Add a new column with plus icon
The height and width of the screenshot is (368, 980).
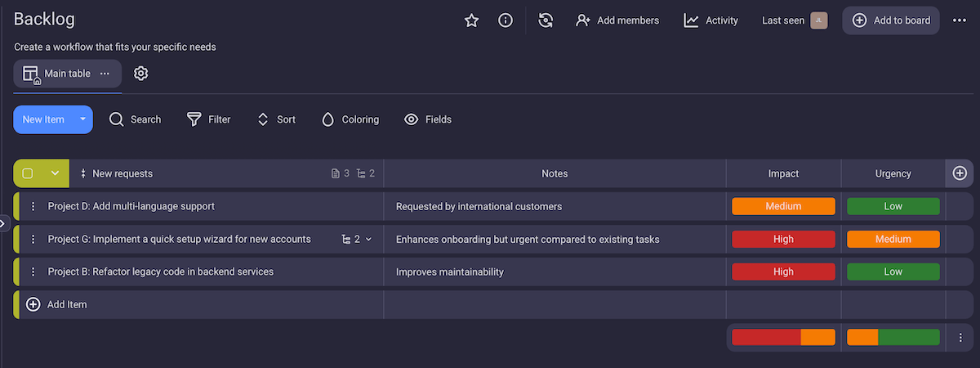[x=960, y=173]
